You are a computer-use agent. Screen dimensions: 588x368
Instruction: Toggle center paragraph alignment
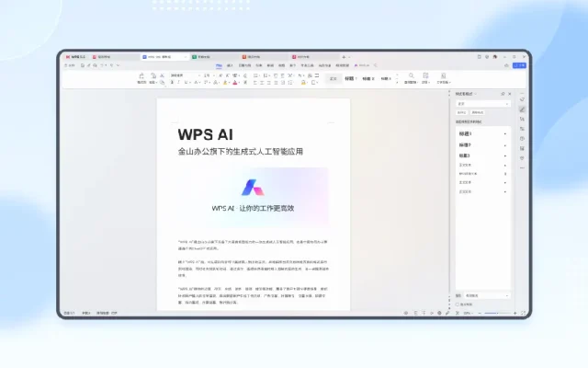262,82
